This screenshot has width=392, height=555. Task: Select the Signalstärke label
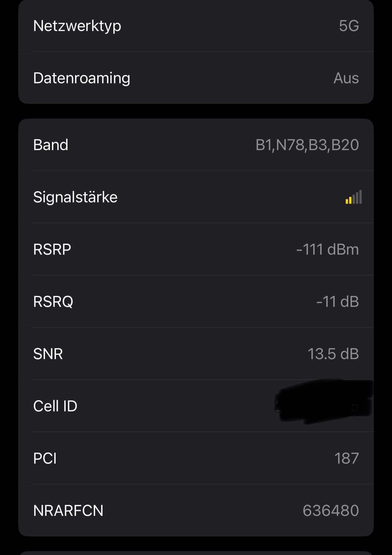tap(75, 197)
